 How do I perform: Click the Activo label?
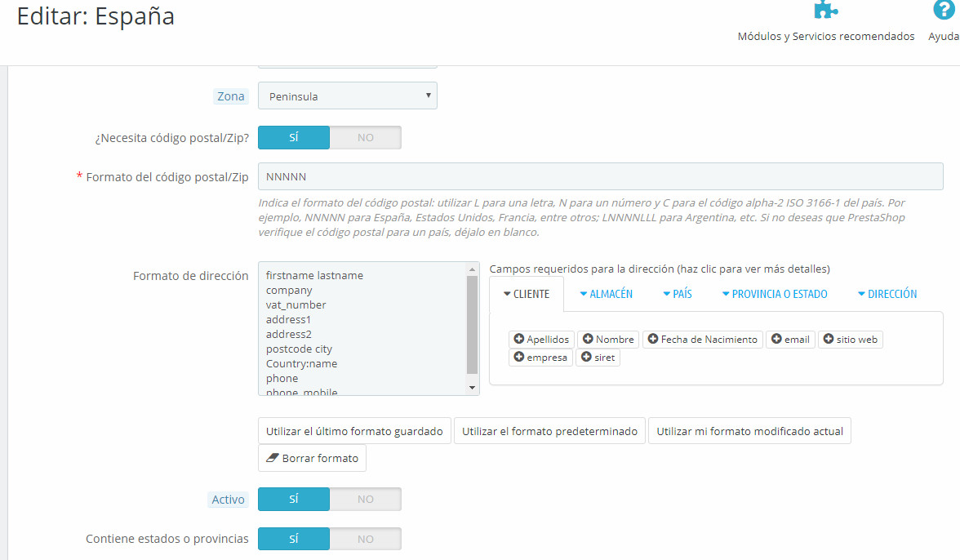(228, 500)
